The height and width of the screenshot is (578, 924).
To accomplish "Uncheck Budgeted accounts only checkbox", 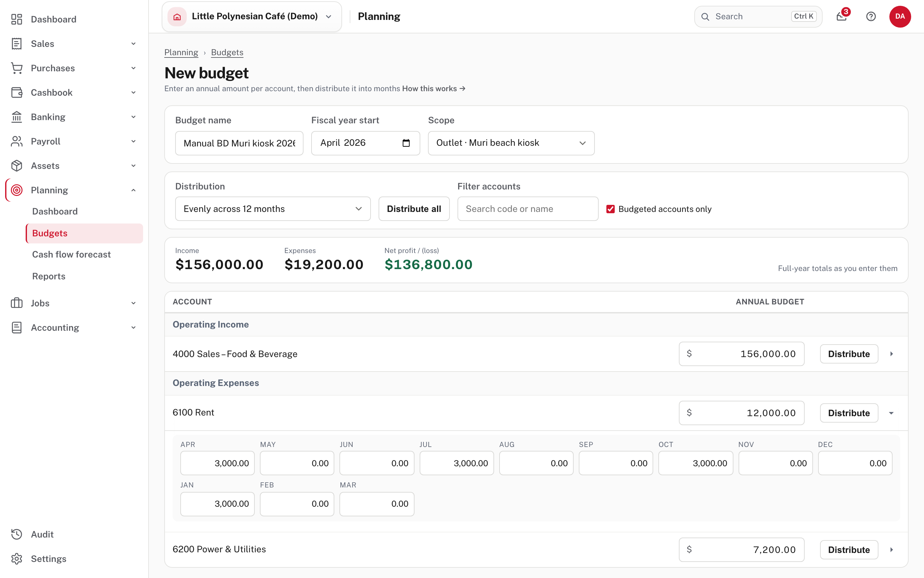I will point(611,209).
